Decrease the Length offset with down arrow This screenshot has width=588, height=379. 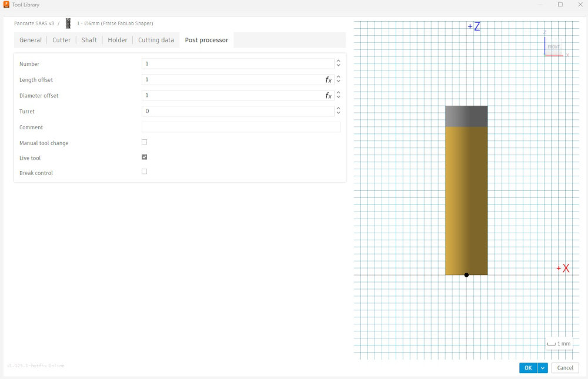(x=338, y=81)
